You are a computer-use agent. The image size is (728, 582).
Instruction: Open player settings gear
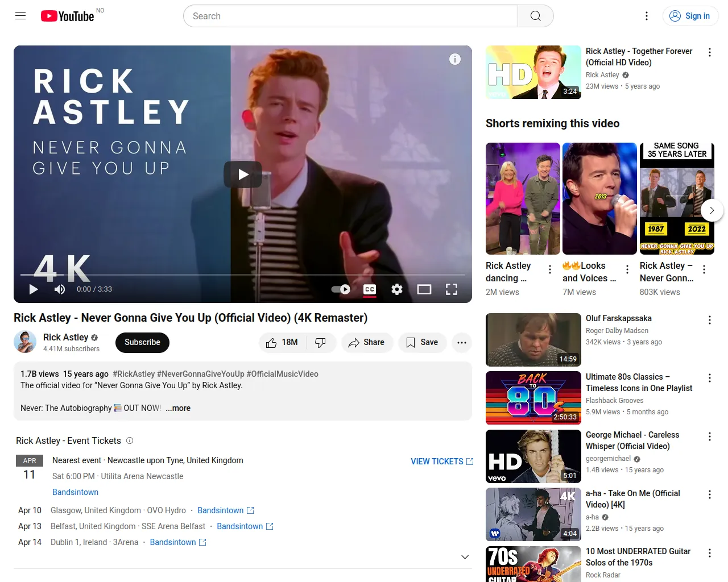click(397, 289)
